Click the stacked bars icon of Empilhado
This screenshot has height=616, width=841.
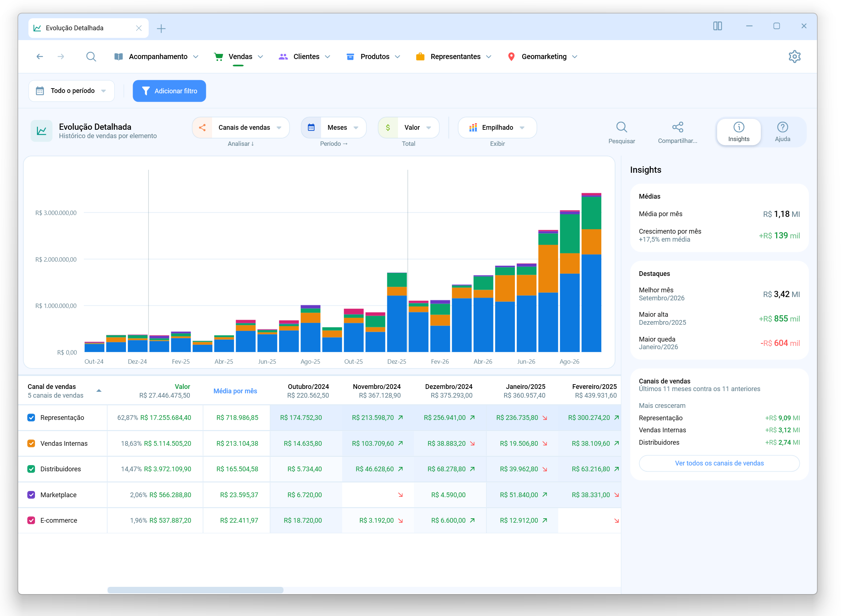pyautogui.click(x=473, y=128)
